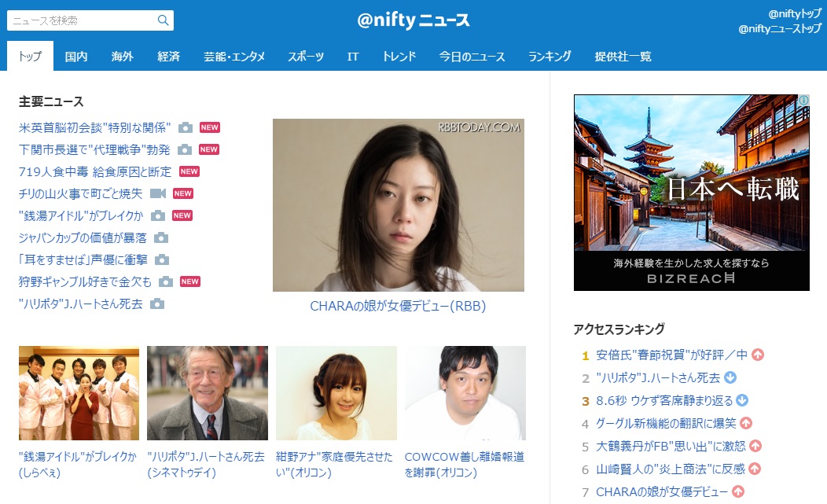Click the ad info icon on BIZREACH banner
Image resolution: width=827 pixels, height=504 pixels.
click(x=803, y=101)
